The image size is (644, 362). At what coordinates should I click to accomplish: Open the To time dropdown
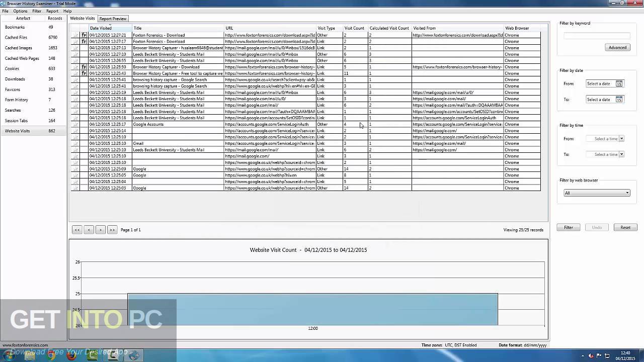point(621,154)
